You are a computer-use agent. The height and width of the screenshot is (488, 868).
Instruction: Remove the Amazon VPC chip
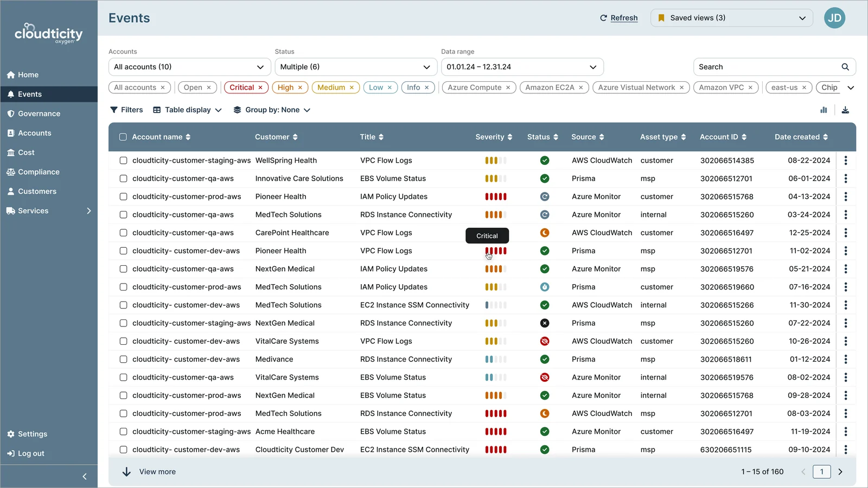(750, 87)
